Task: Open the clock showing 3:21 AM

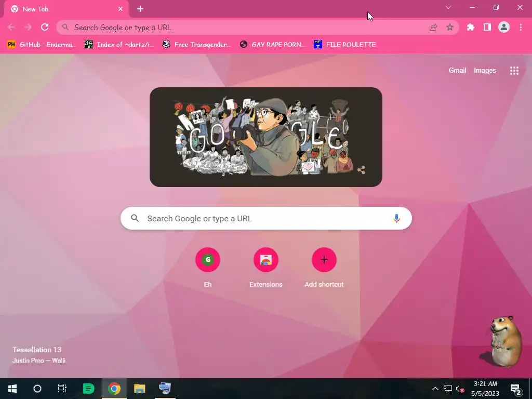Action: 485,389
